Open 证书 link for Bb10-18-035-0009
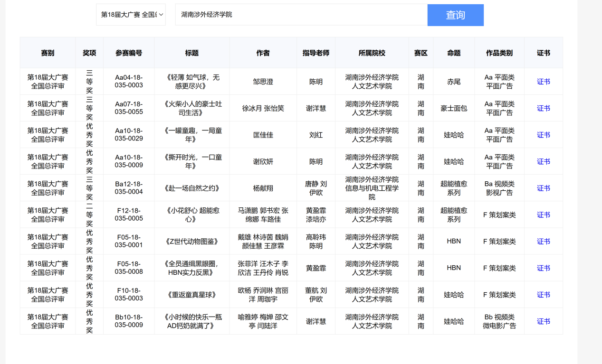Image resolution: width=602 pixels, height=364 pixels. [544, 321]
